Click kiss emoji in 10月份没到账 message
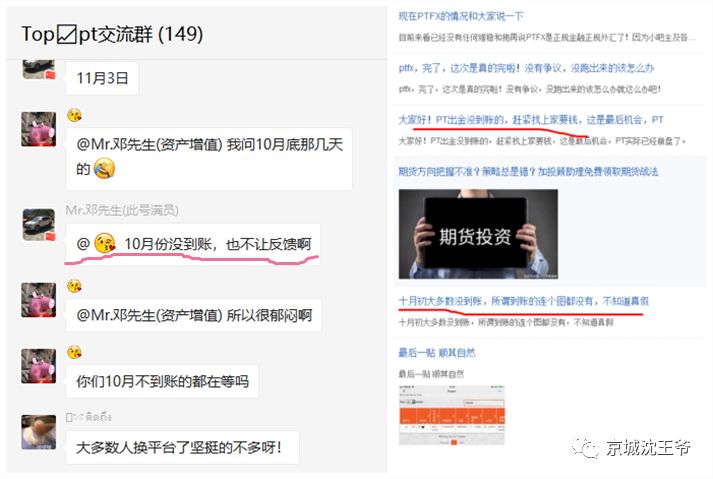The height and width of the screenshot is (479, 713). pyautogui.click(x=105, y=243)
